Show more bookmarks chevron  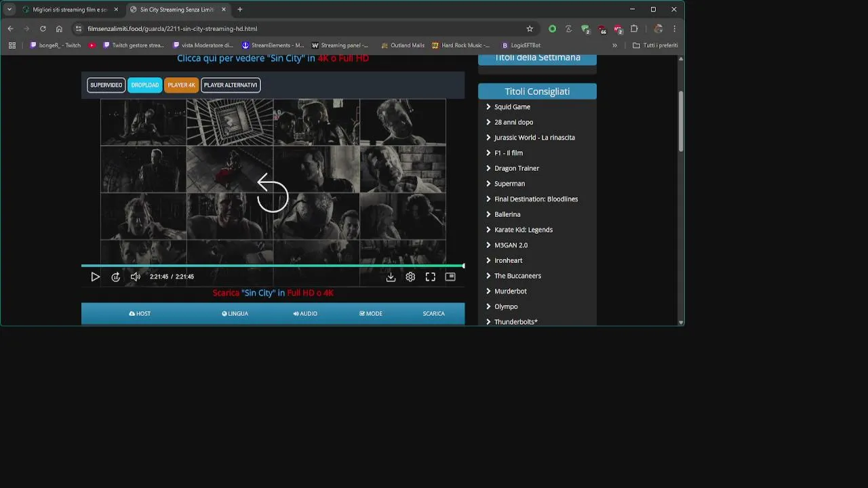click(615, 45)
